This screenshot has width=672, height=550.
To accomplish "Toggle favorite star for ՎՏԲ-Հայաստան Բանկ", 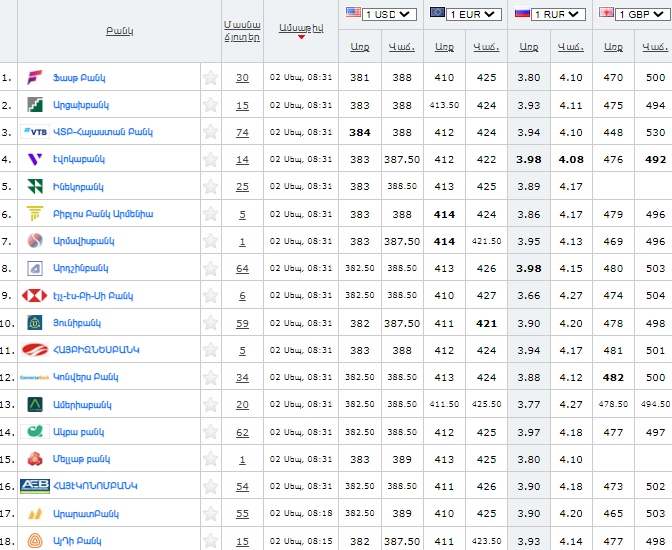I will pos(210,132).
